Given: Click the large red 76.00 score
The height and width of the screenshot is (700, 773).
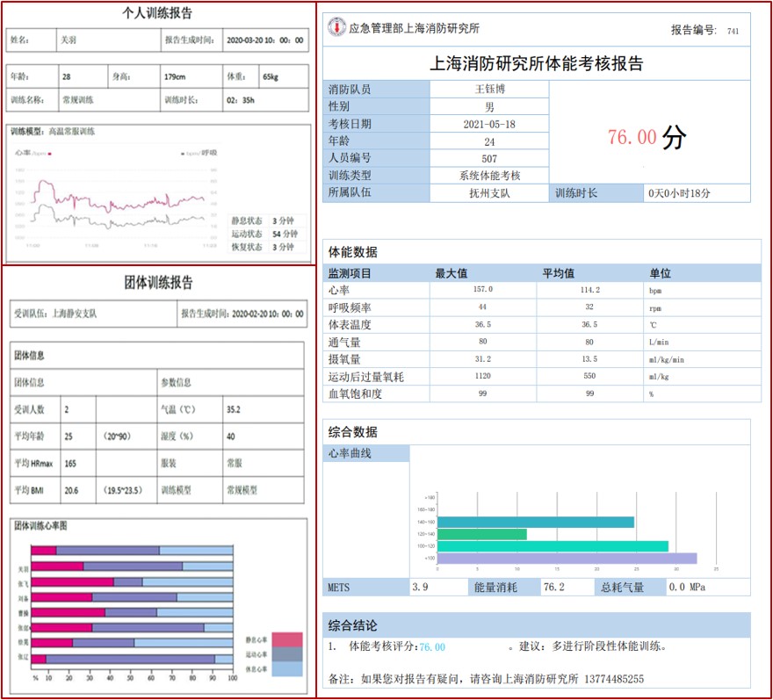Looking at the screenshot, I should [632, 137].
